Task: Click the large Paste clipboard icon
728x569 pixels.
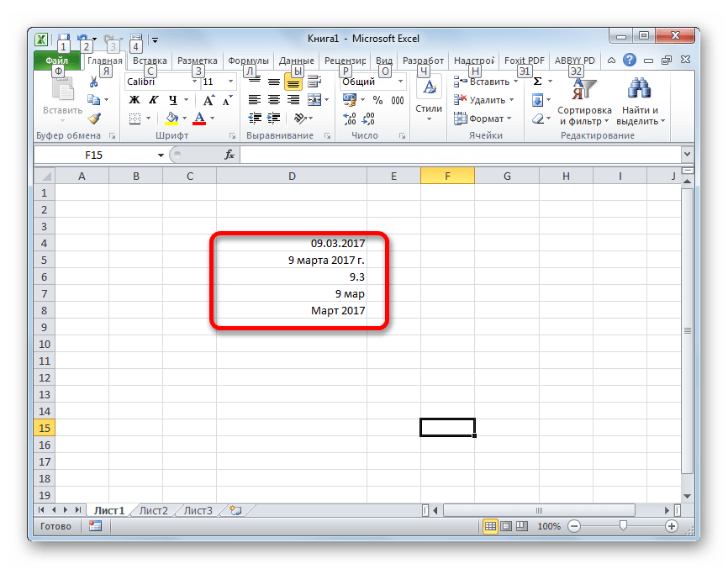Action: [63, 90]
